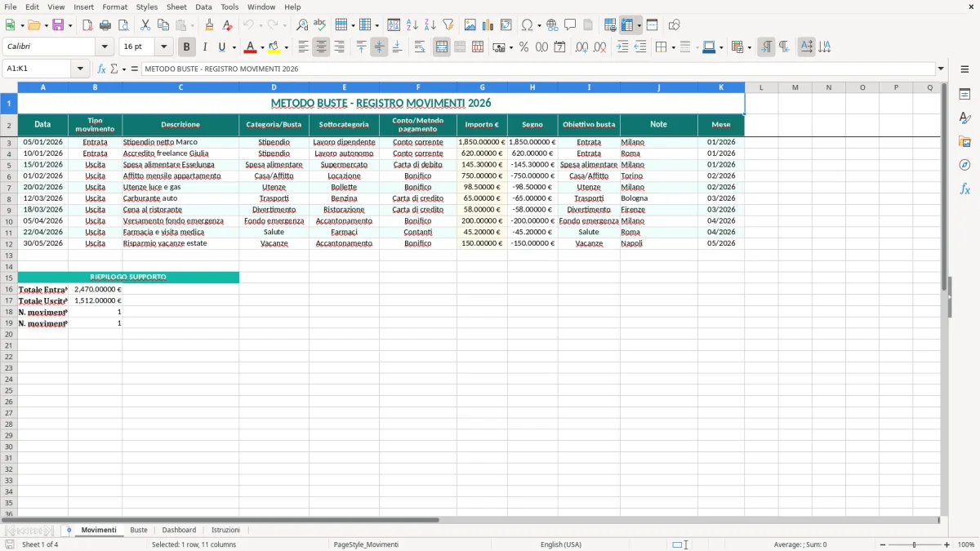980x551 pixels.
Task: Open sidebar Gallery panel
Action: 964,141
